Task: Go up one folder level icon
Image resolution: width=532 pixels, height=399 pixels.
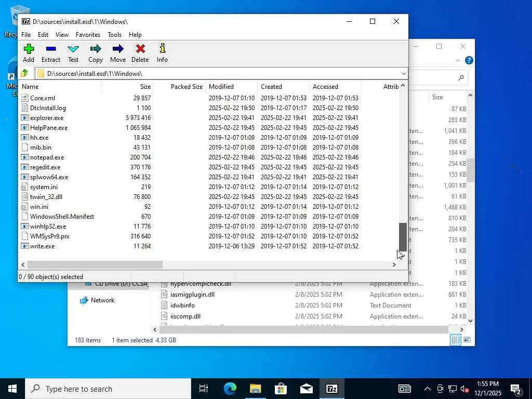Action: [x=24, y=73]
